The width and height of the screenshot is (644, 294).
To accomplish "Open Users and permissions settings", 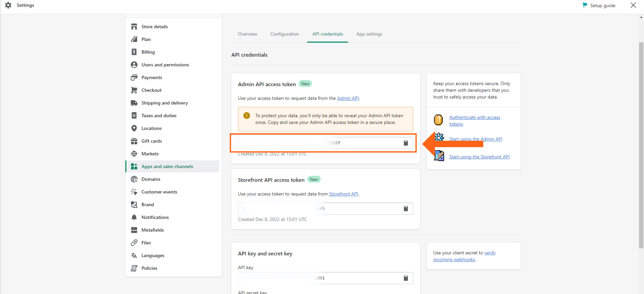I will click(x=165, y=65).
